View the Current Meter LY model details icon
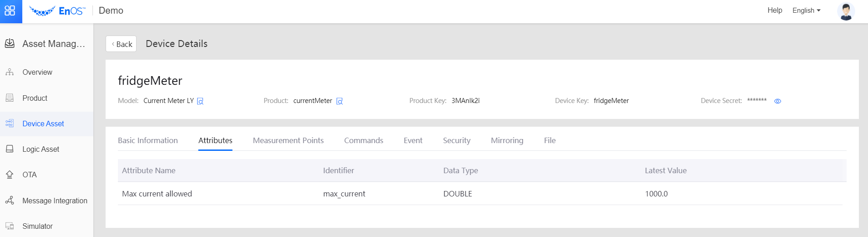The width and height of the screenshot is (868, 237). [200, 101]
